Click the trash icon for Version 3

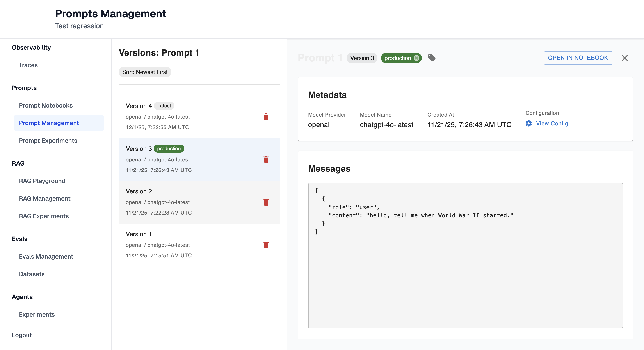266,159
